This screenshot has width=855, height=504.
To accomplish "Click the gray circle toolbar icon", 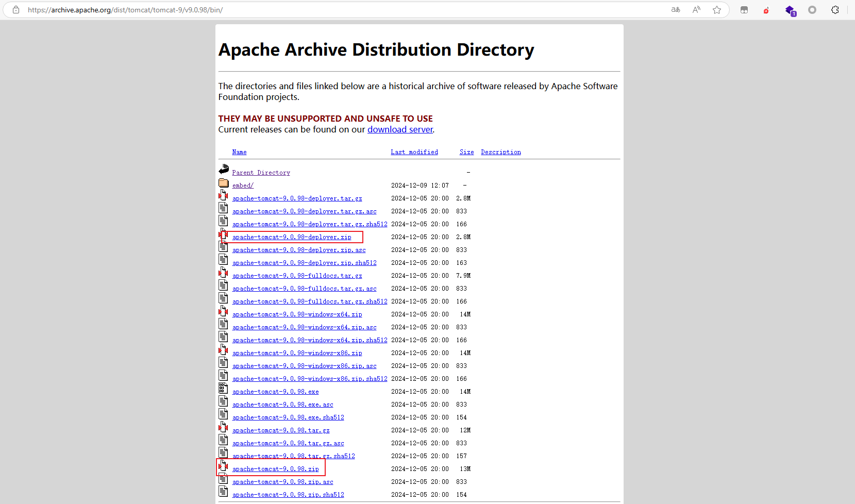I will 812,10.
